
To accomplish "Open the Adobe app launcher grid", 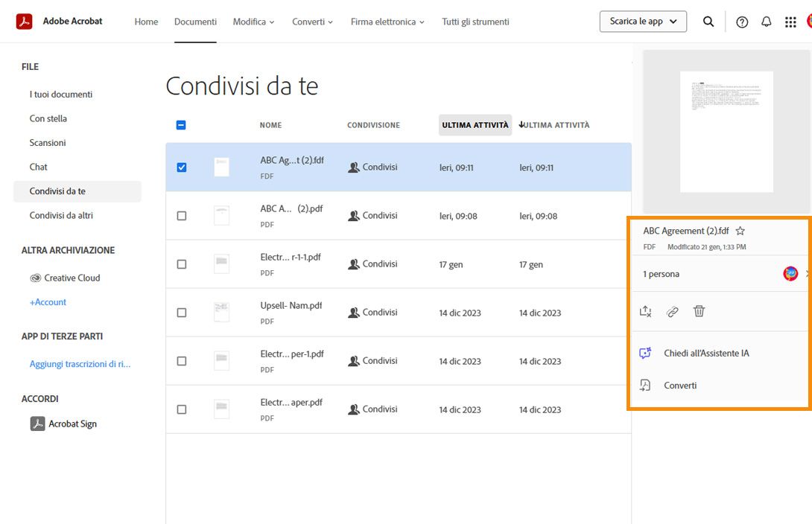I will [x=791, y=22].
